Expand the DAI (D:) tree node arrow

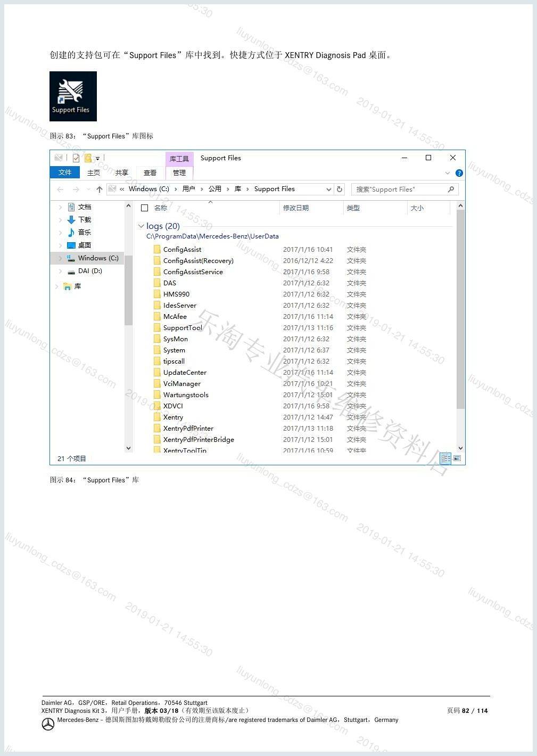point(60,271)
